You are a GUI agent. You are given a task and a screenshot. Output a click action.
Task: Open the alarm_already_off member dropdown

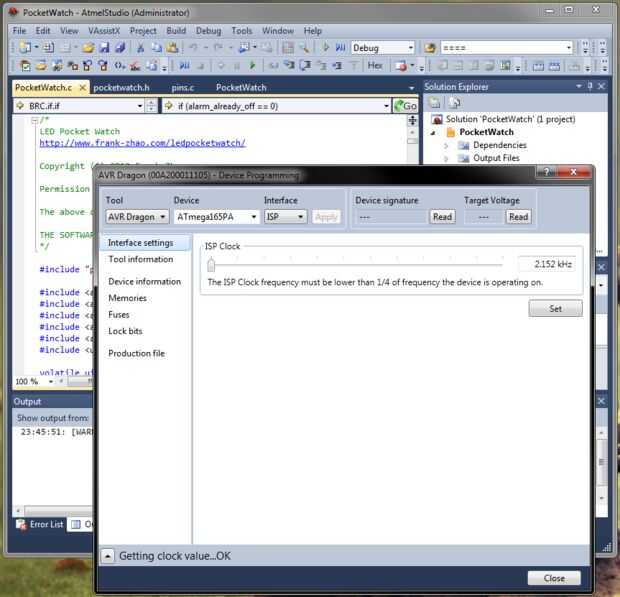tap(386, 106)
